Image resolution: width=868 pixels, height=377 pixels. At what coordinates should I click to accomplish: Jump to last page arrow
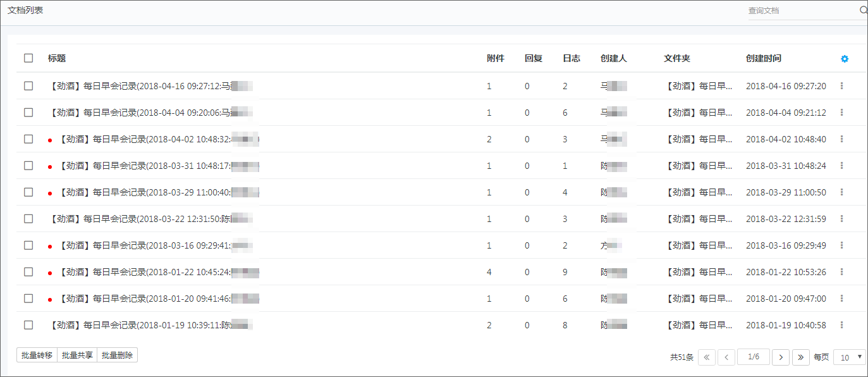(801, 357)
